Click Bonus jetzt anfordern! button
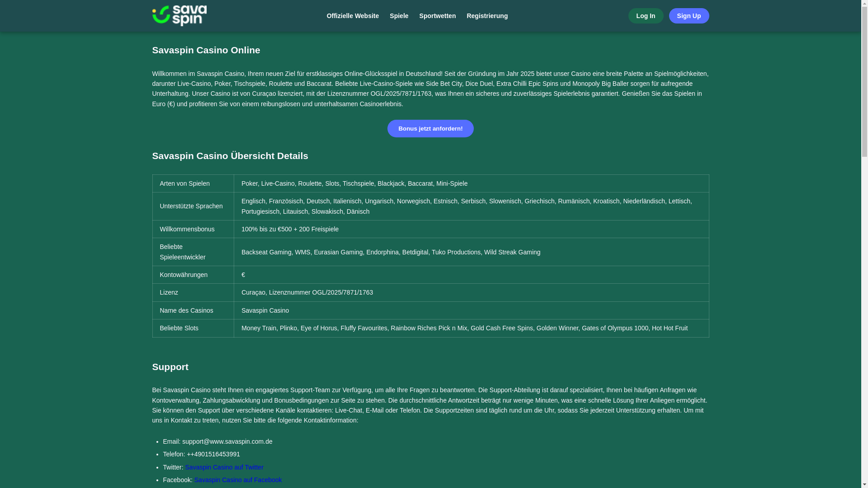Screen dimensions: 868x488 tap(430, 128)
